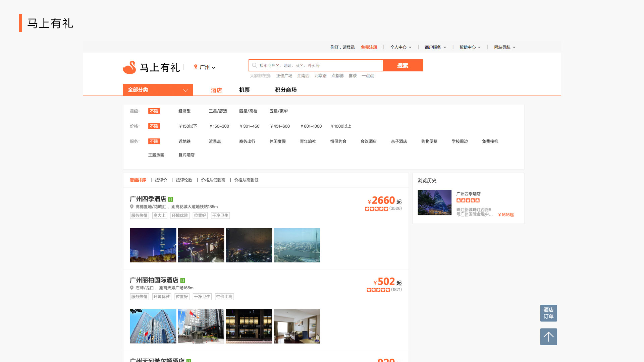Viewport: 644px width, 362px height.
Task: Open the 商户服务 dropdown
Action: [435, 47]
